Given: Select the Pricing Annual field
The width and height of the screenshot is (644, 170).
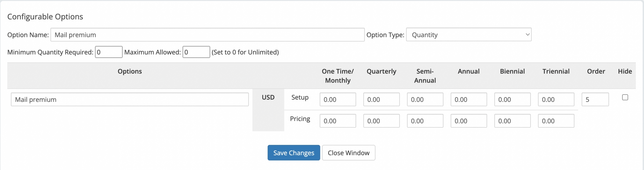Looking at the screenshot, I should click(x=469, y=121).
